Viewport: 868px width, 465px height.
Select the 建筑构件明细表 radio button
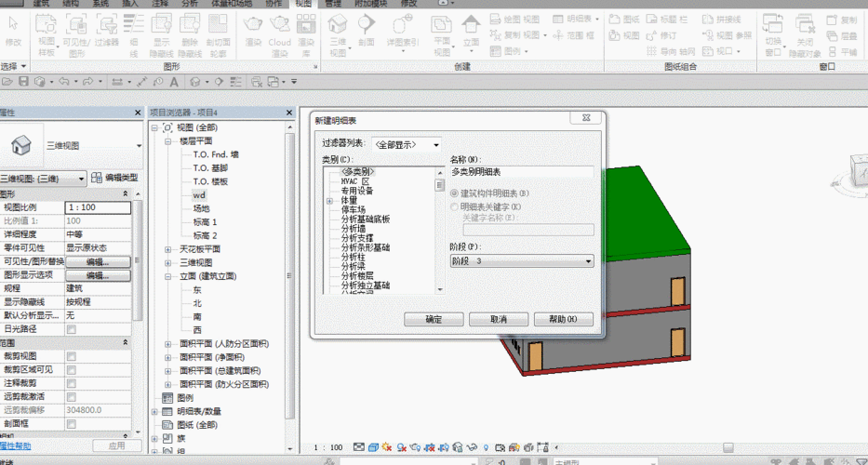(x=454, y=193)
